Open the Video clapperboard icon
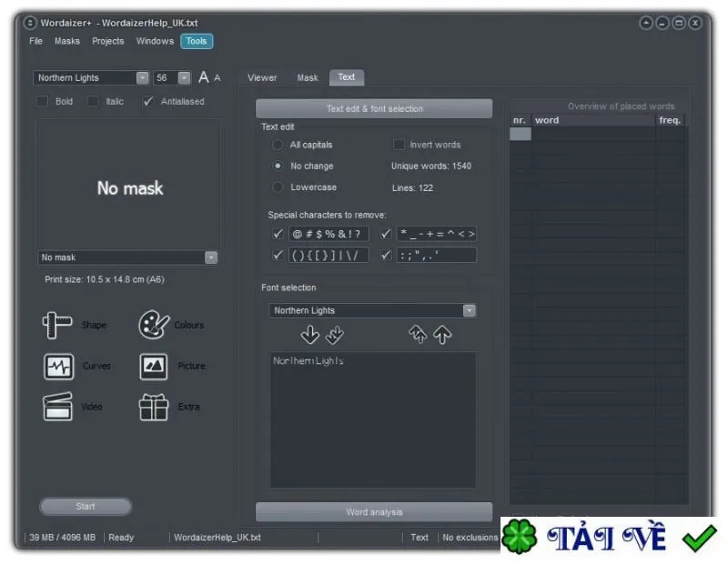The image size is (728, 565). coord(57,407)
